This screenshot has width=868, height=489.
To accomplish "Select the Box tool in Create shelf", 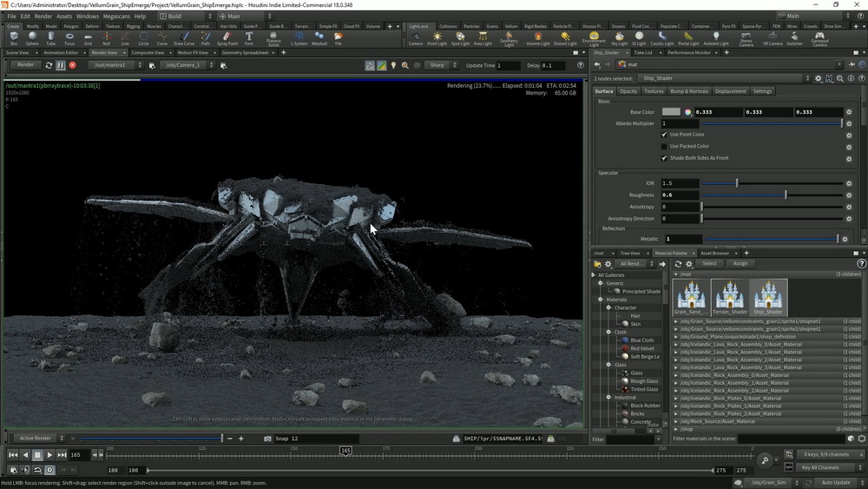I will [14, 38].
